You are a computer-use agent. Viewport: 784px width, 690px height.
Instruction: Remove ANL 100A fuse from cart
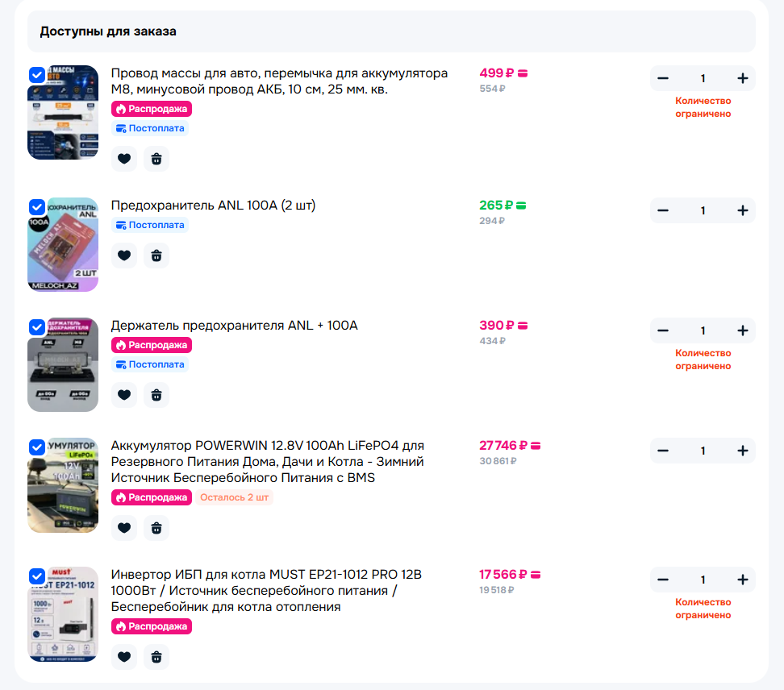click(156, 256)
